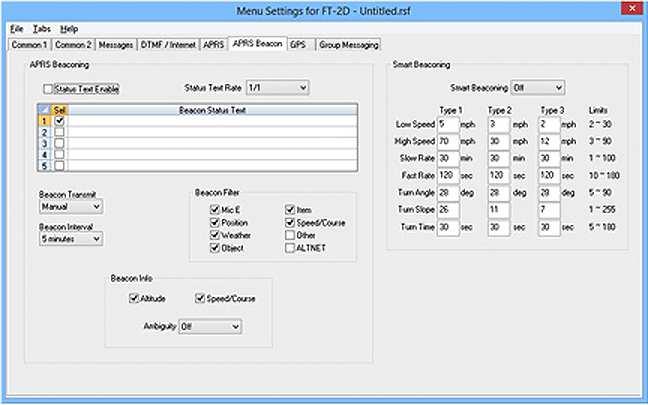The image size is (648, 405).
Task: Click the Type 2 Low Speed field
Action: pyautogui.click(x=499, y=124)
